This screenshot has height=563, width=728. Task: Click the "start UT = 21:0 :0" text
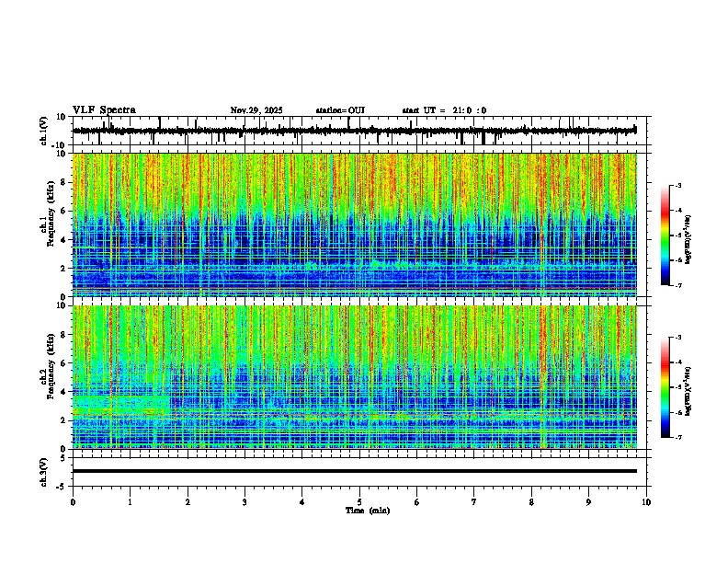click(444, 110)
